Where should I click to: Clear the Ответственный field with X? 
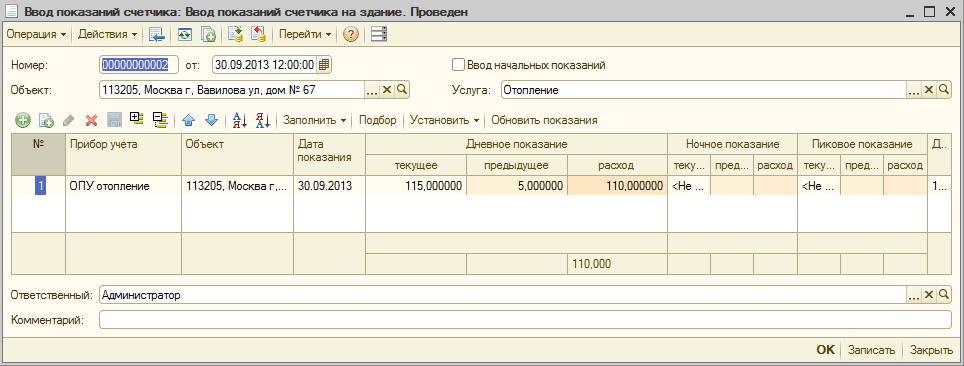point(929,296)
